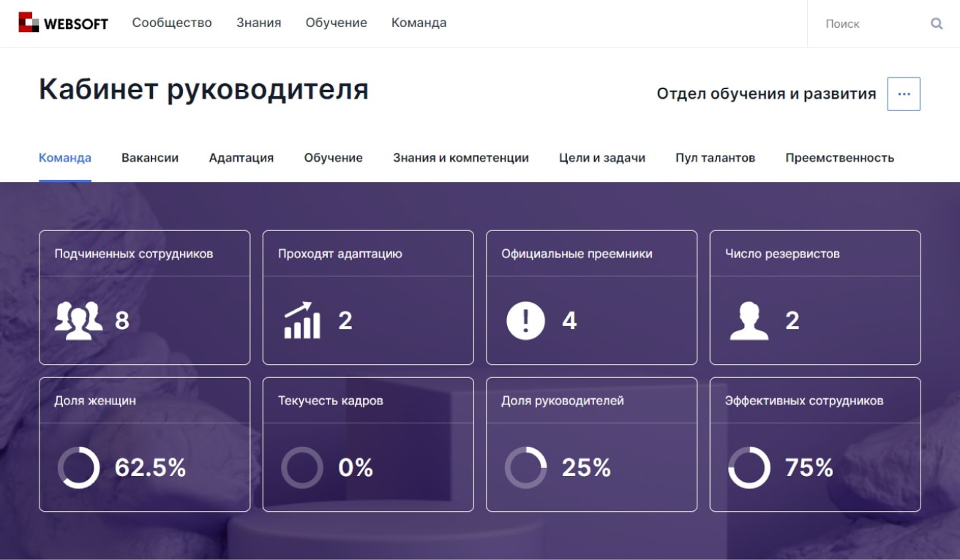Viewport: 960px width, 560px height.
Task: Click the Текучесть кадров card title
Action: pyautogui.click(x=331, y=401)
